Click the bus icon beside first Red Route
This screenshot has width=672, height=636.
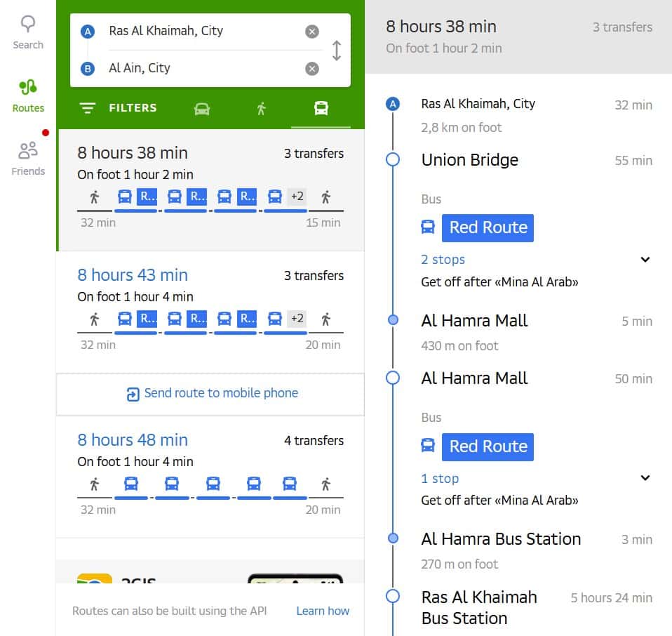(x=428, y=227)
